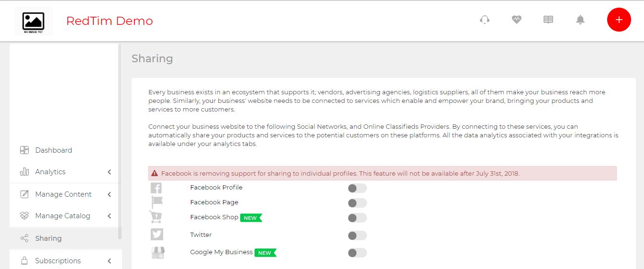This screenshot has height=269, width=644.
Task: Open the book documentation icon
Action: point(548,20)
